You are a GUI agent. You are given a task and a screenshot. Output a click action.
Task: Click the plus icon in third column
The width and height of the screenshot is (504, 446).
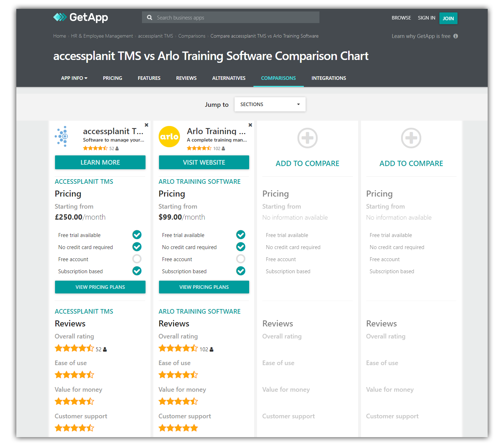coord(307,138)
